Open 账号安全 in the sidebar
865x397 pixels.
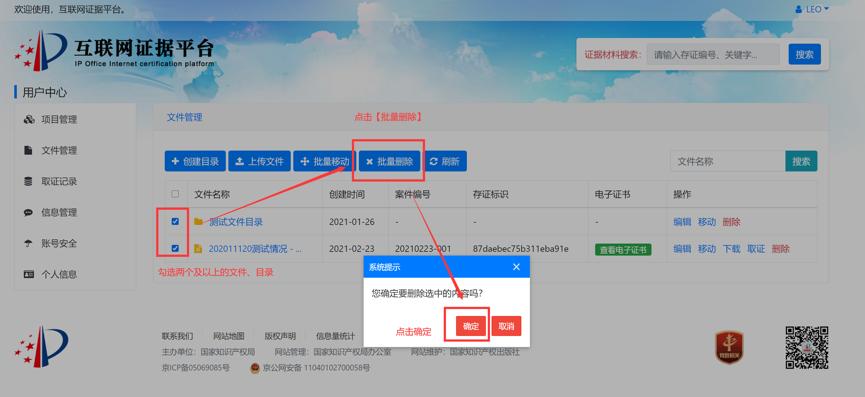point(59,243)
